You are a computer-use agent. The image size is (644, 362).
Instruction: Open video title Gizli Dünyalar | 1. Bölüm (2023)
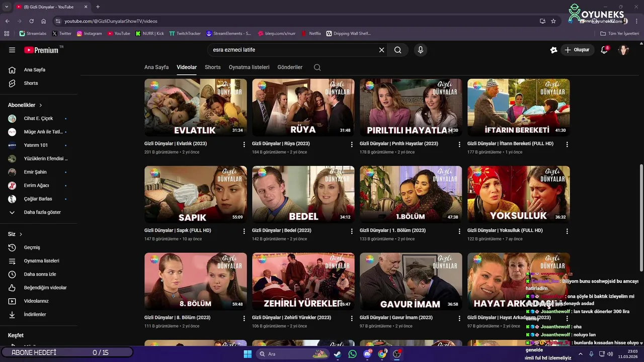point(393,230)
